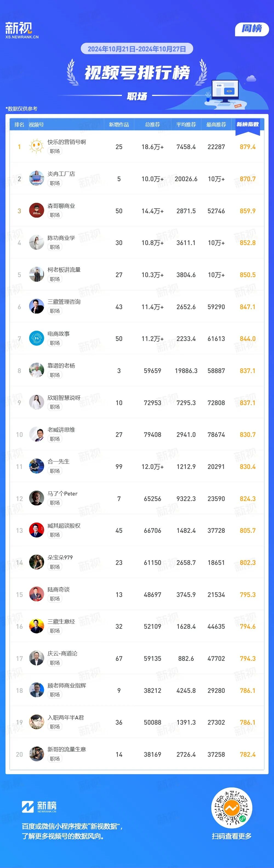
Task: Click the 新增作品 column header
Action: (x=119, y=125)
